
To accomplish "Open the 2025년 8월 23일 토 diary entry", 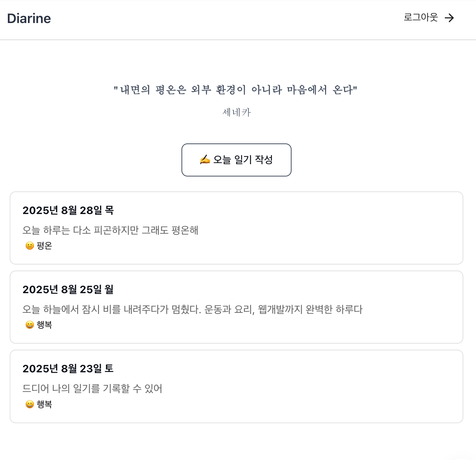I will (x=68, y=369).
